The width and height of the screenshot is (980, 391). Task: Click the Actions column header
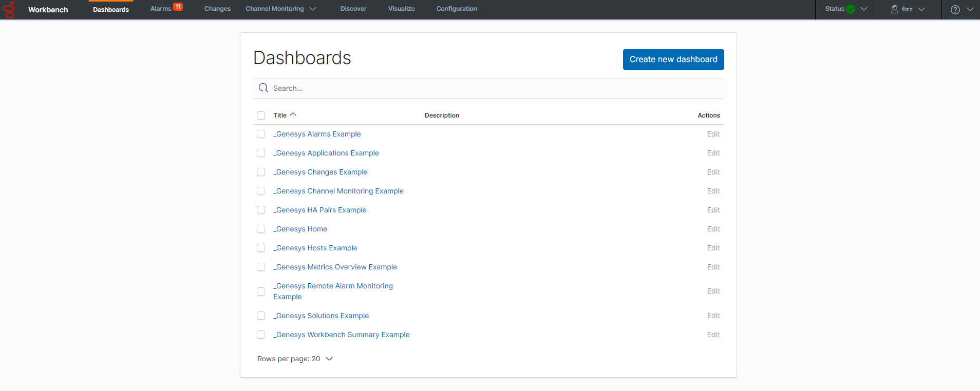709,115
